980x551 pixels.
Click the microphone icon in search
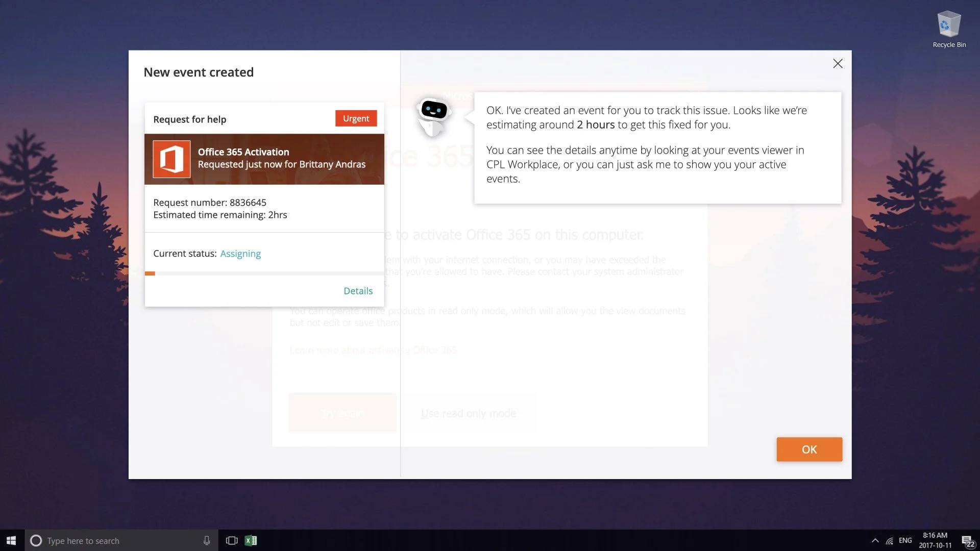(207, 541)
